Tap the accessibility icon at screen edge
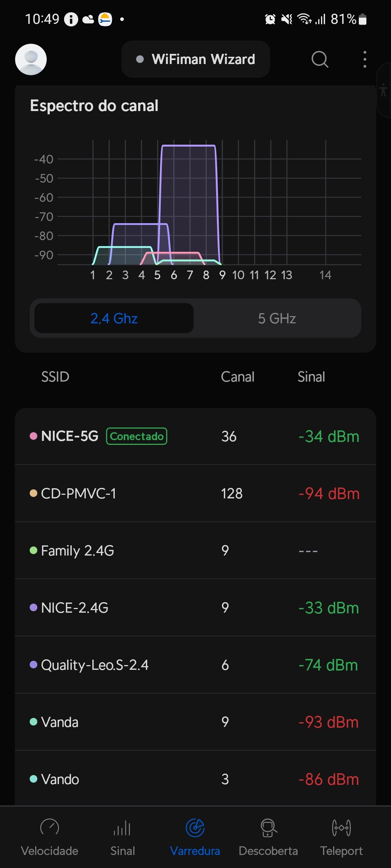Viewport: 391px width, 868px height. 383,90
